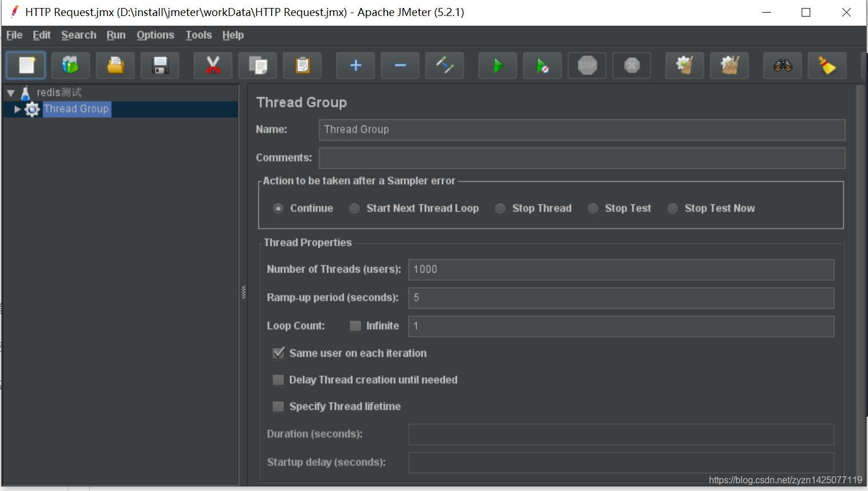Open the Options menu
Image resolution: width=868 pixels, height=491 pixels.
tap(156, 35)
